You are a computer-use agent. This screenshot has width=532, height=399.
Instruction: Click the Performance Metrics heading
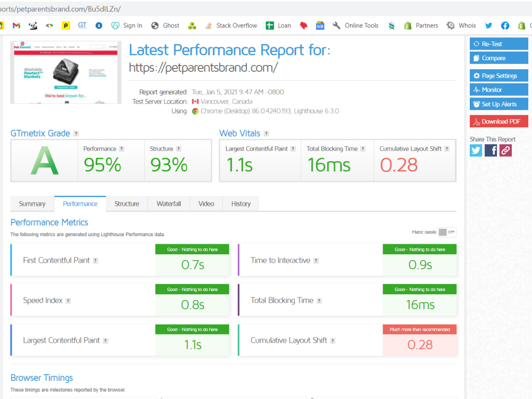(49, 222)
